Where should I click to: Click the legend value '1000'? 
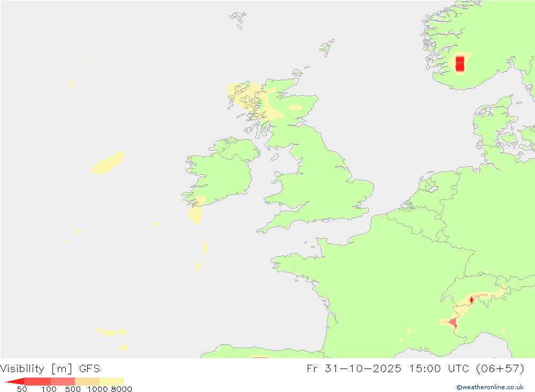[97, 389]
